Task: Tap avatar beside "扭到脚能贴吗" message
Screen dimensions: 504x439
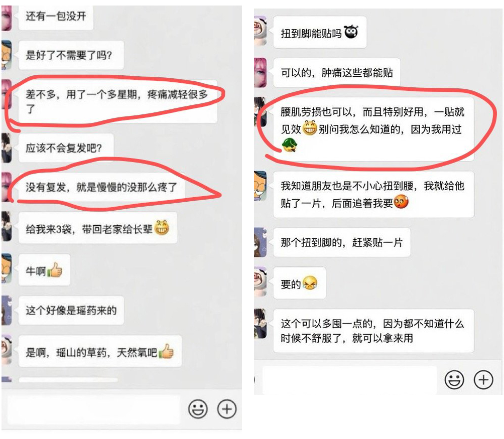Action: (260, 31)
